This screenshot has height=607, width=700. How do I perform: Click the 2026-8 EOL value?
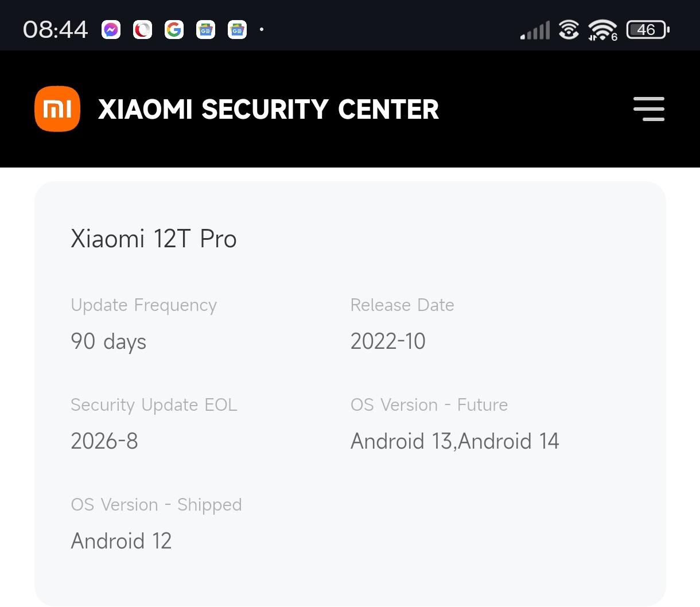pyautogui.click(x=104, y=441)
